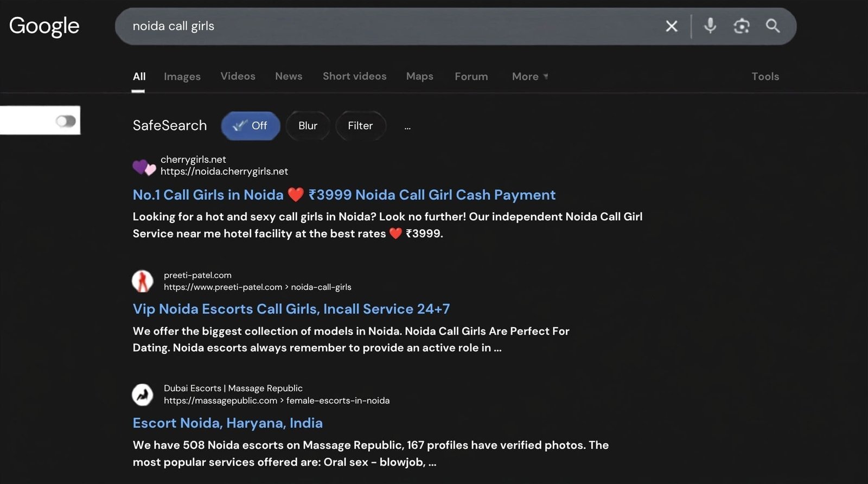This screenshot has width=868, height=484.
Task: Expand the More search categories menu
Action: [x=530, y=77]
